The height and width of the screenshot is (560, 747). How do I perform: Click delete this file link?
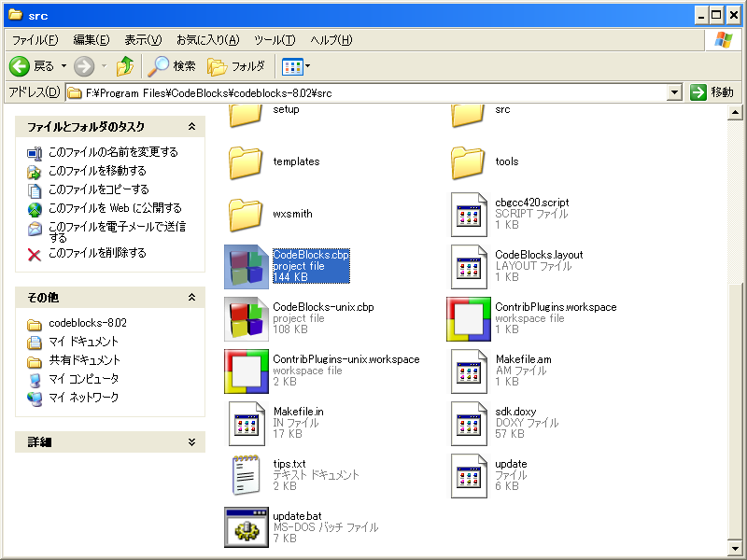pos(97,253)
